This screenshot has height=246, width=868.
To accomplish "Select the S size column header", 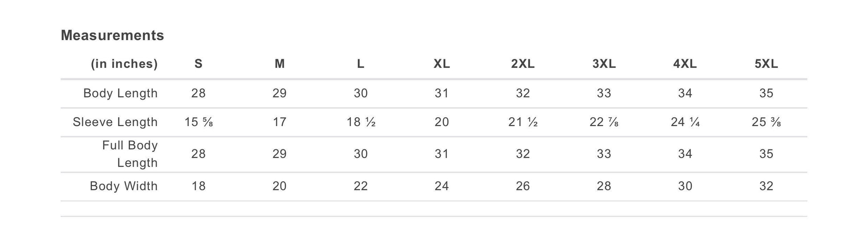I will pyautogui.click(x=198, y=64).
